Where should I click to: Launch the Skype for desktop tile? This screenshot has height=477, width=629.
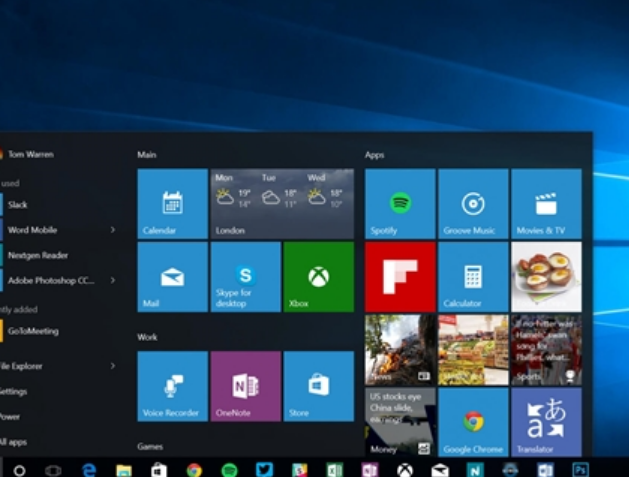pyautogui.click(x=246, y=277)
